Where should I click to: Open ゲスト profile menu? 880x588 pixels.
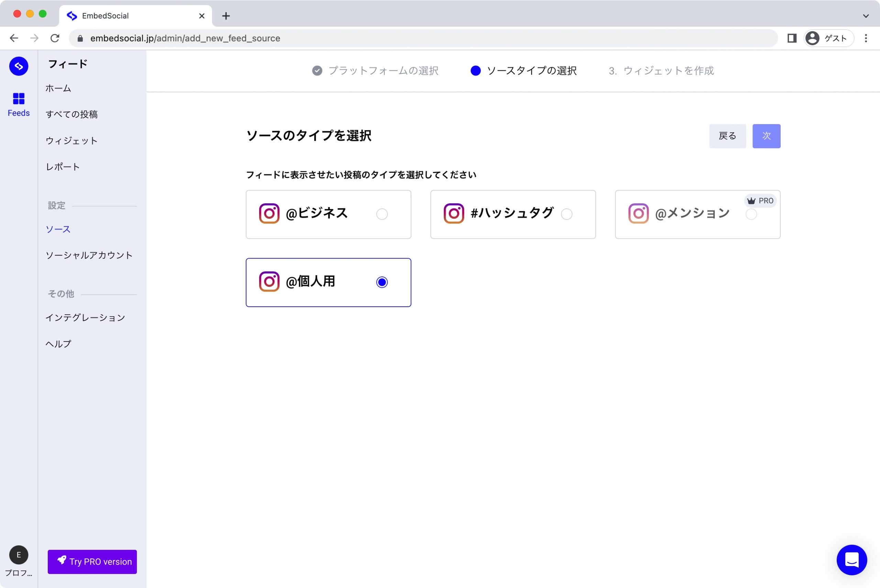click(828, 38)
